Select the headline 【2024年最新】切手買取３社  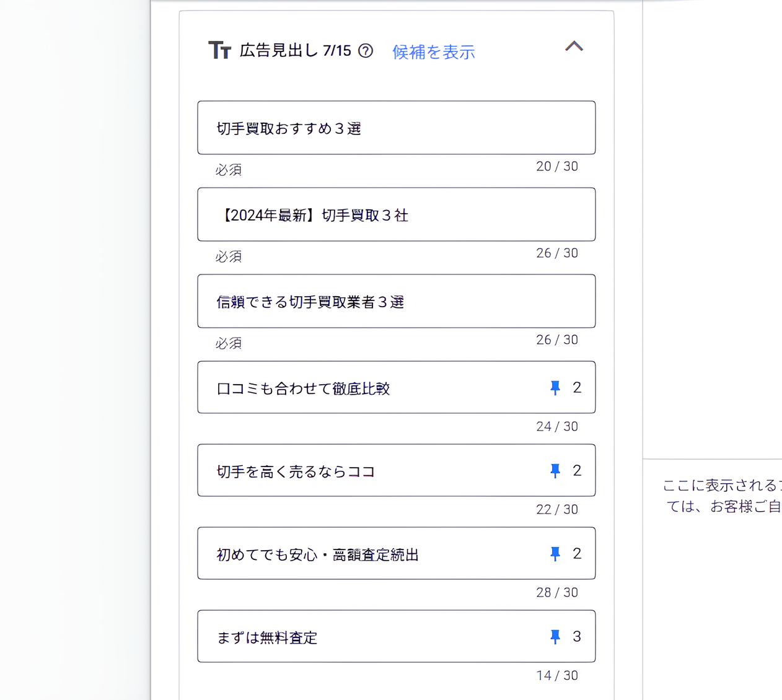tap(396, 214)
